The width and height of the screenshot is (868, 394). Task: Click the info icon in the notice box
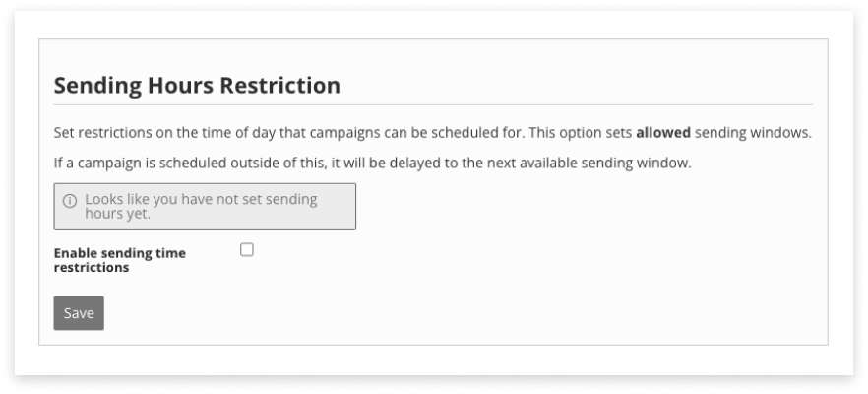click(70, 200)
